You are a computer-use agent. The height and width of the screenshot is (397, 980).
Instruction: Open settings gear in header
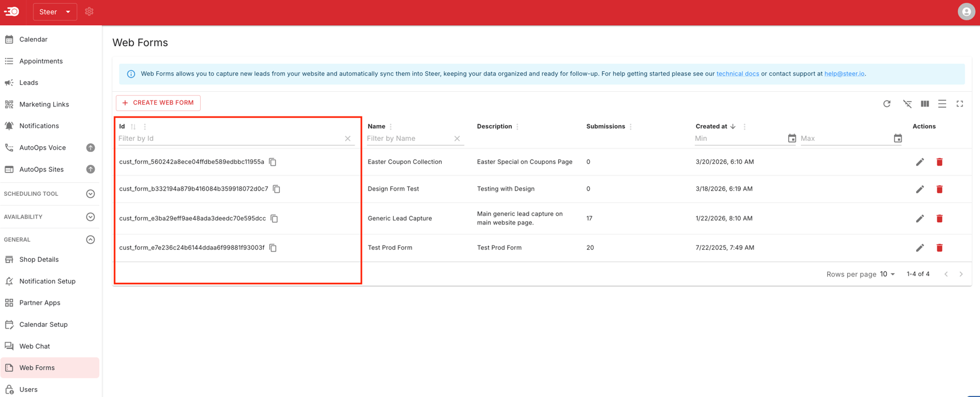click(x=89, y=12)
